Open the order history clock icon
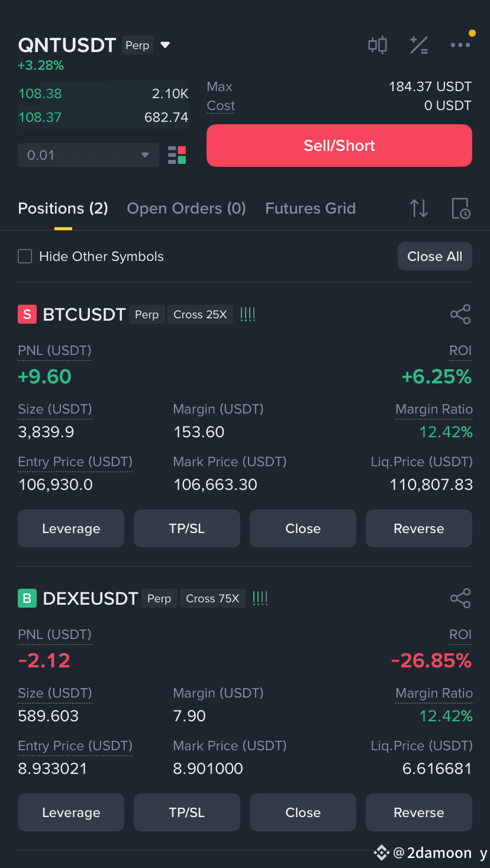 click(x=460, y=208)
